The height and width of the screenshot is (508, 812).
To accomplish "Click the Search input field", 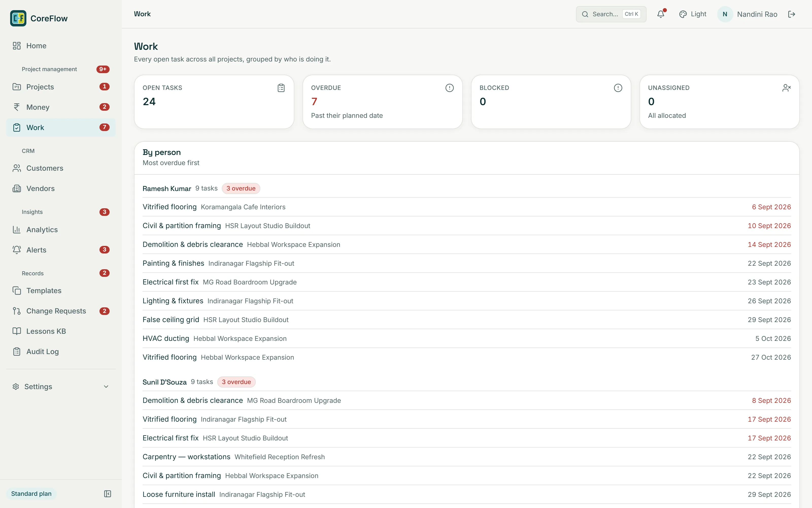I will [x=611, y=14].
